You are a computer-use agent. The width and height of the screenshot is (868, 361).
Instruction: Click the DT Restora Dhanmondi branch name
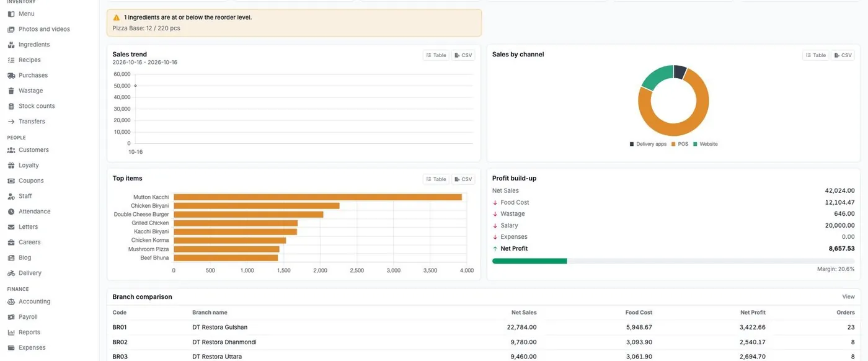point(224,342)
